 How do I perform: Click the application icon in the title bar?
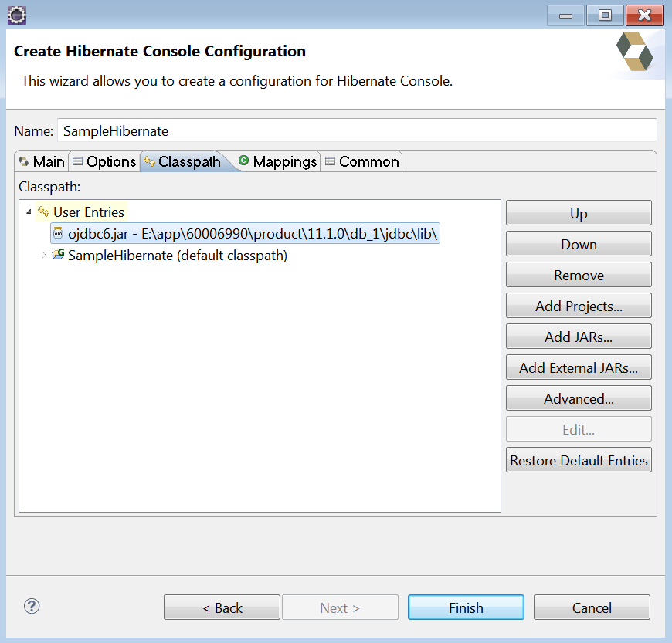coord(16,14)
